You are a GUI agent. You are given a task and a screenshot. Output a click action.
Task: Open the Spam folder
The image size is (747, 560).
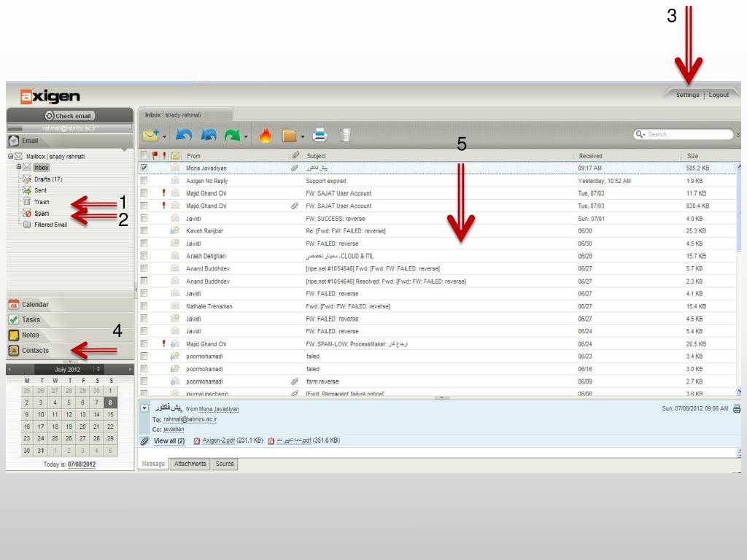(x=42, y=214)
